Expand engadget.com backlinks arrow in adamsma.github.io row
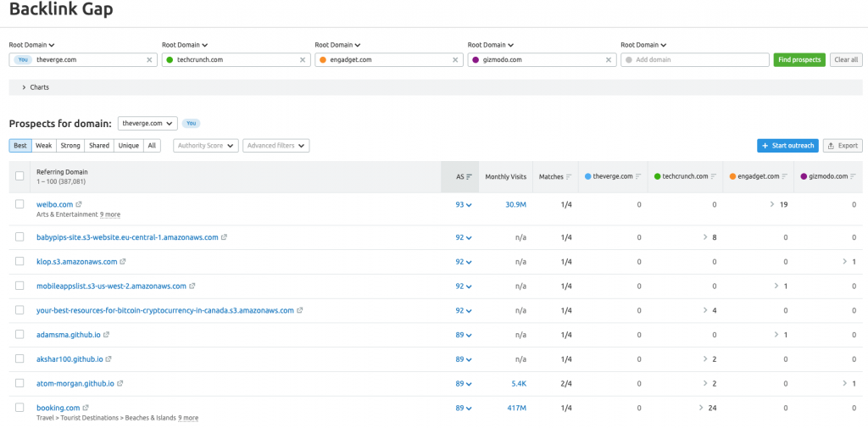 click(x=776, y=335)
